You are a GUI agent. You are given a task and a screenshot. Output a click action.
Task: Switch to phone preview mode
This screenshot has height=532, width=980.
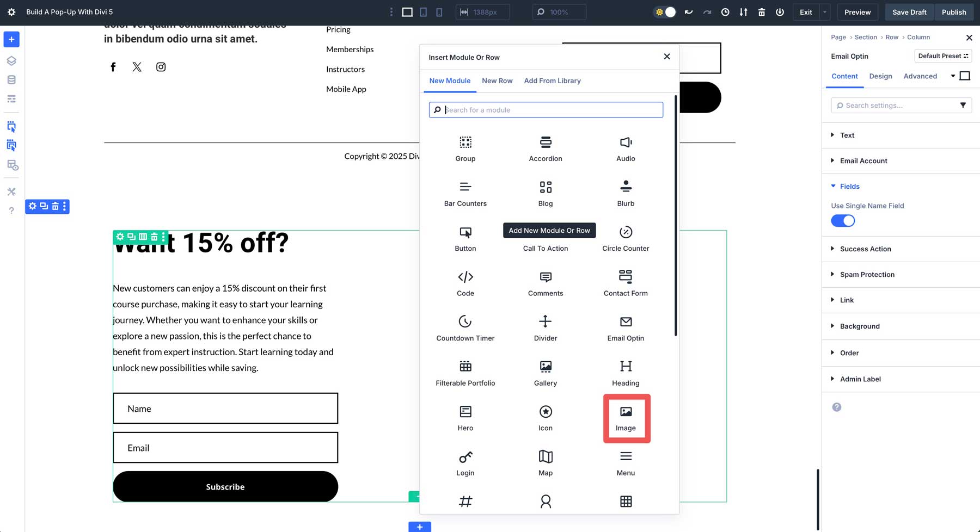(439, 11)
